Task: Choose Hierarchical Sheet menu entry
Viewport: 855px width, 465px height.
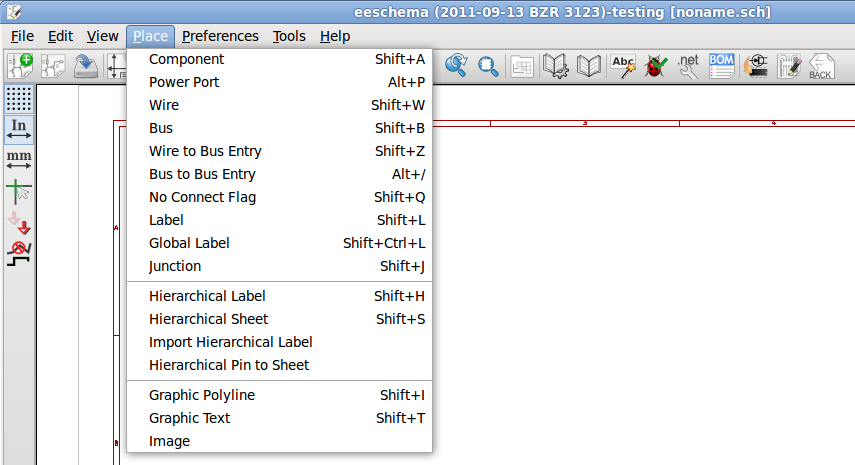Action: [x=208, y=319]
